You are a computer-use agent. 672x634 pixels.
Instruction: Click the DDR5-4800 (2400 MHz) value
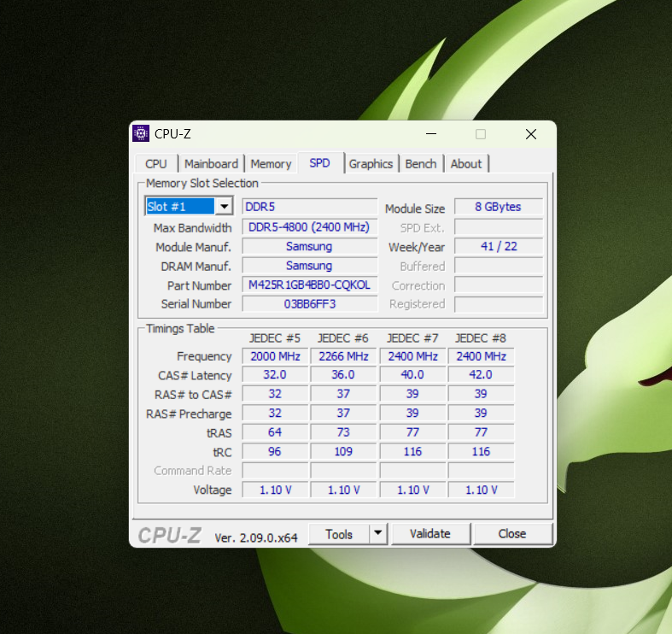(309, 227)
